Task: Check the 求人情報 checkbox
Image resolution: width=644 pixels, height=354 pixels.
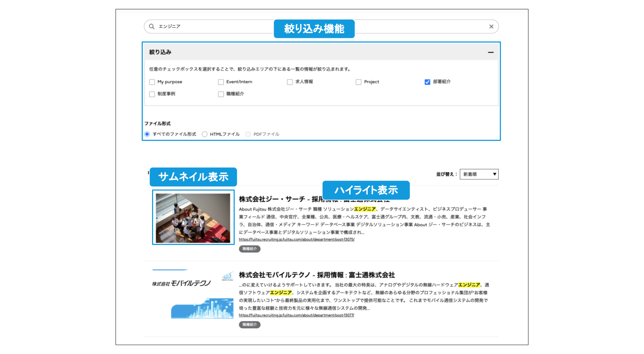Action: coord(290,82)
